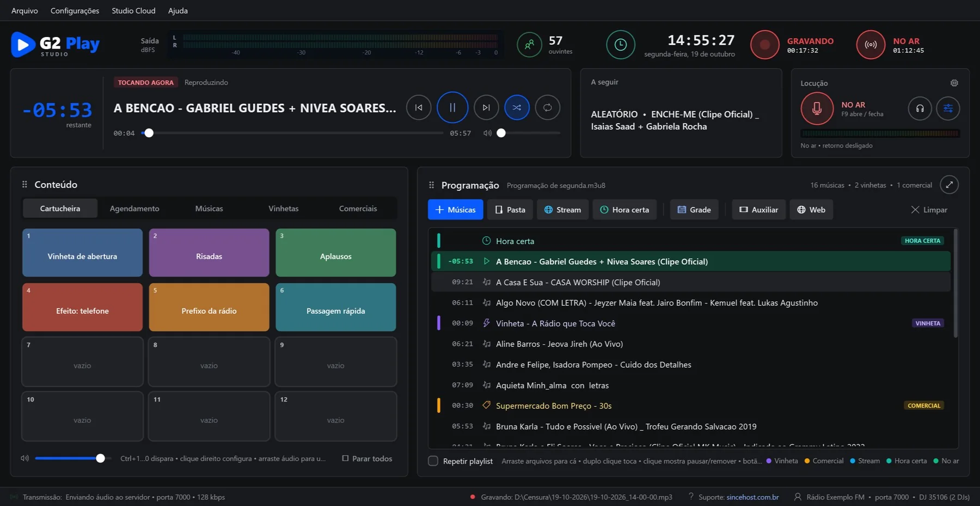Enable Repetir playlist checkbox
Viewport: 980px width, 506px height.
pyautogui.click(x=433, y=461)
